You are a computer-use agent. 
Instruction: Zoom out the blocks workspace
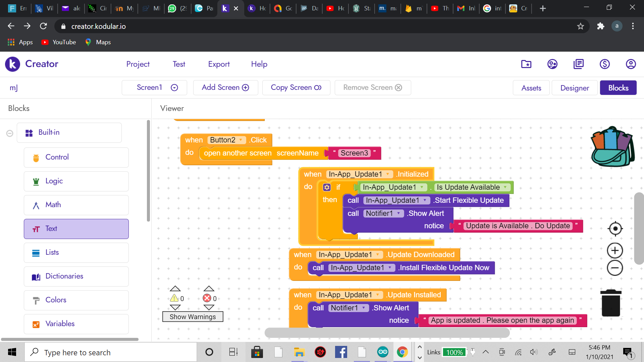tap(615, 268)
